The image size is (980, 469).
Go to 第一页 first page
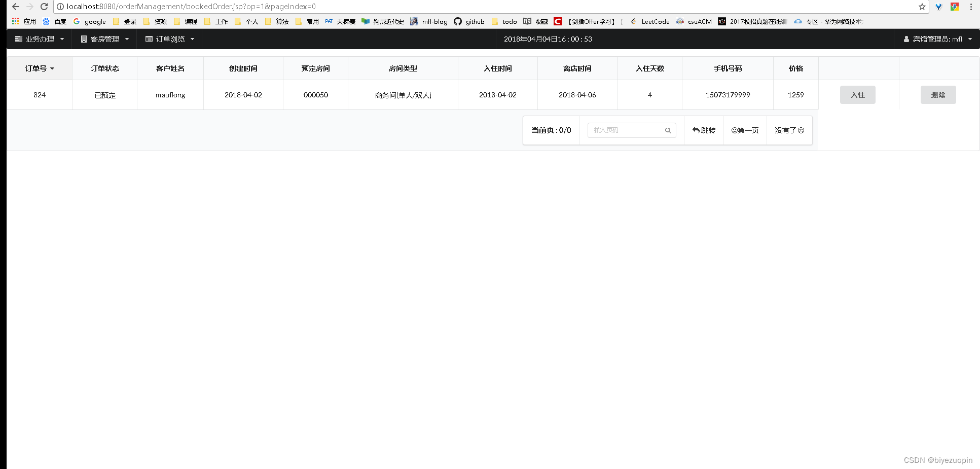click(x=745, y=130)
